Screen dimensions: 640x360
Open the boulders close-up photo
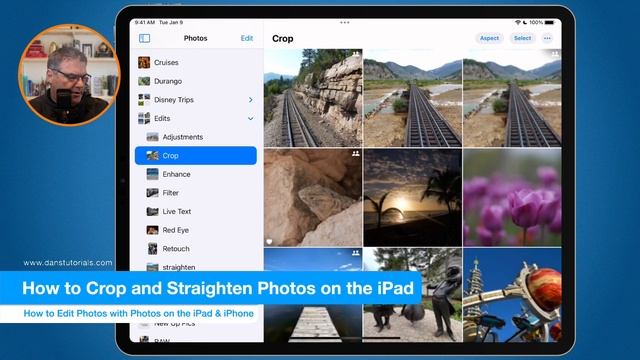(313, 198)
